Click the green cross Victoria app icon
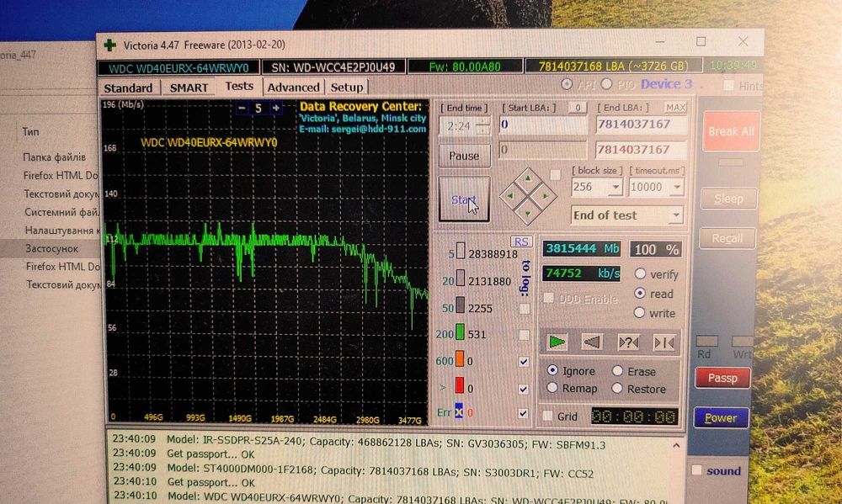Screen dimensions: 842x504 [109, 45]
